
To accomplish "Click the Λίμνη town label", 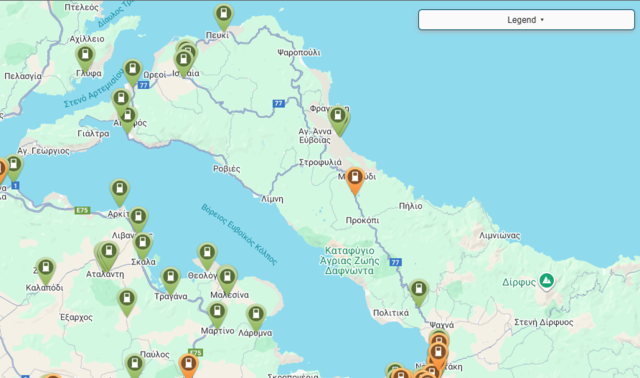I will pyautogui.click(x=272, y=199).
